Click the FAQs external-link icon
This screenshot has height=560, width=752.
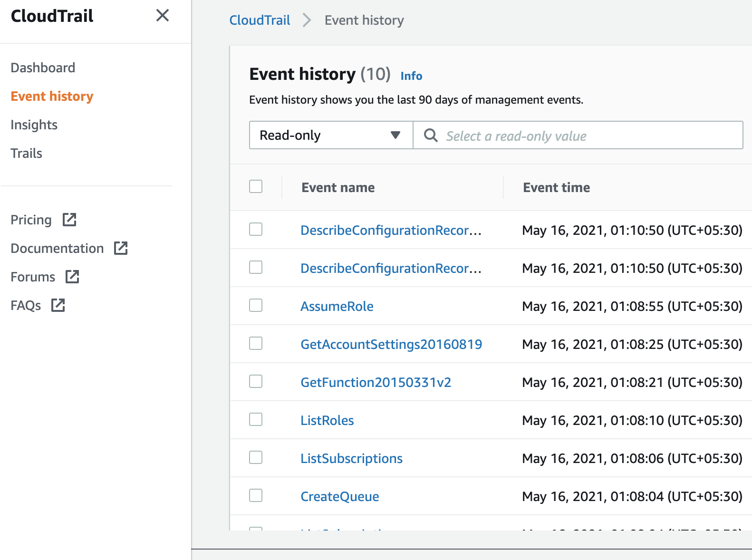tap(58, 305)
